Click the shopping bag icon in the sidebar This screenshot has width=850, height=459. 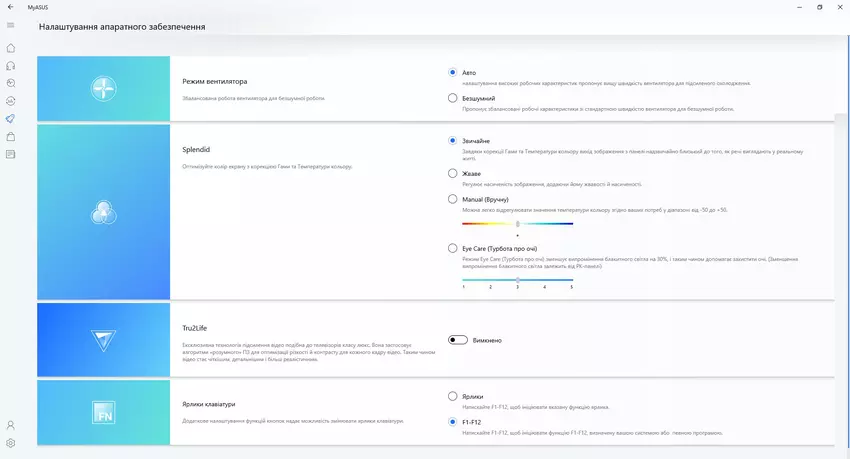[x=10, y=137]
